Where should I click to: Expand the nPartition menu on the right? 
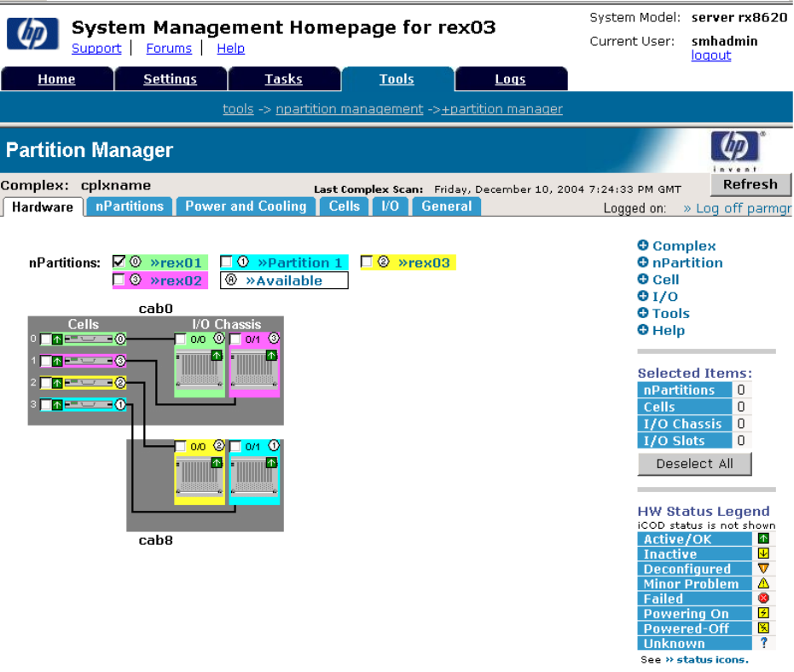click(x=643, y=263)
